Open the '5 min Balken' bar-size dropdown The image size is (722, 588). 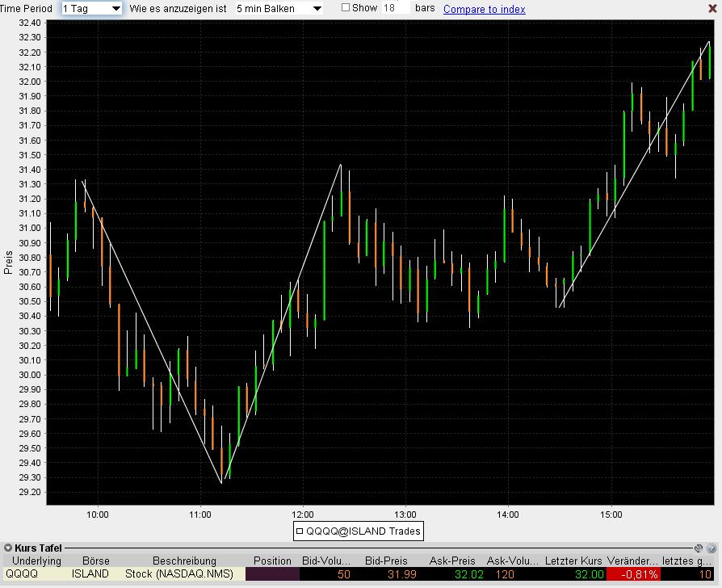[x=279, y=8]
